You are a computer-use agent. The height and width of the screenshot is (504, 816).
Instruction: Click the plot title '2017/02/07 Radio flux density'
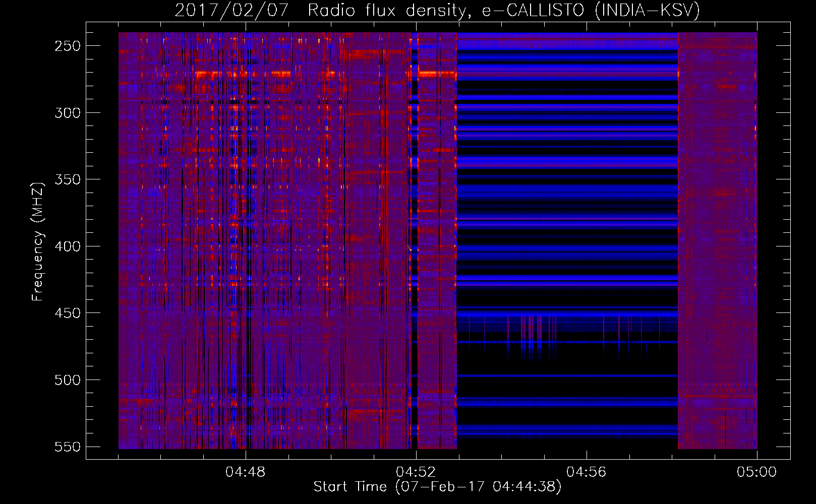[437, 11]
